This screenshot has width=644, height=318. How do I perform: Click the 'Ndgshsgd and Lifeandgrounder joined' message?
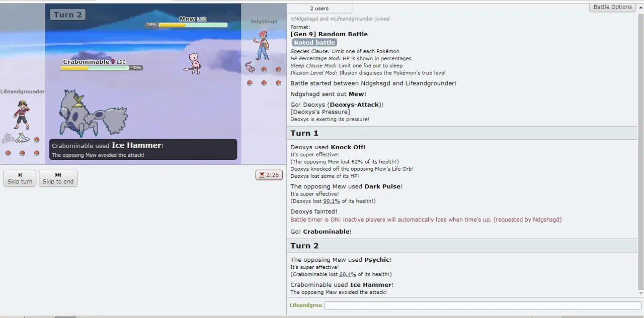(340, 19)
